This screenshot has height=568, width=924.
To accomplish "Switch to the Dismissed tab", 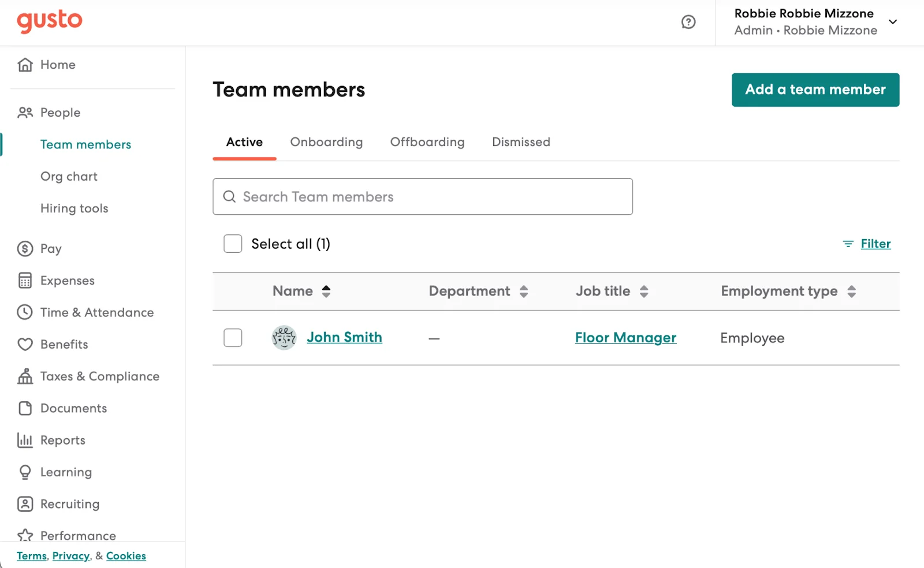I will point(521,142).
